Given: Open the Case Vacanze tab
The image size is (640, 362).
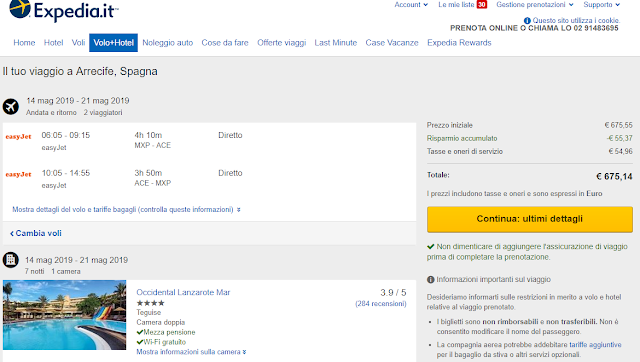Looking at the screenshot, I should point(392,43).
